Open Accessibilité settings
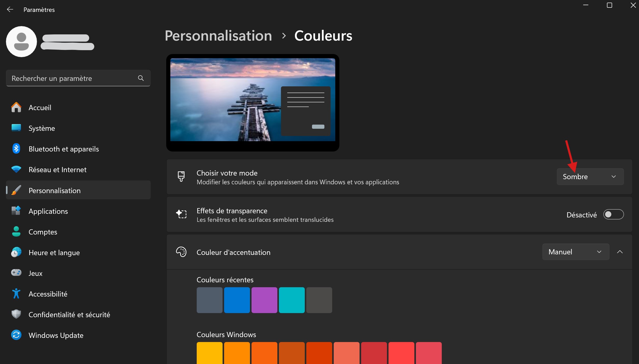The width and height of the screenshot is (639, 364). click(x=78, y=294)
